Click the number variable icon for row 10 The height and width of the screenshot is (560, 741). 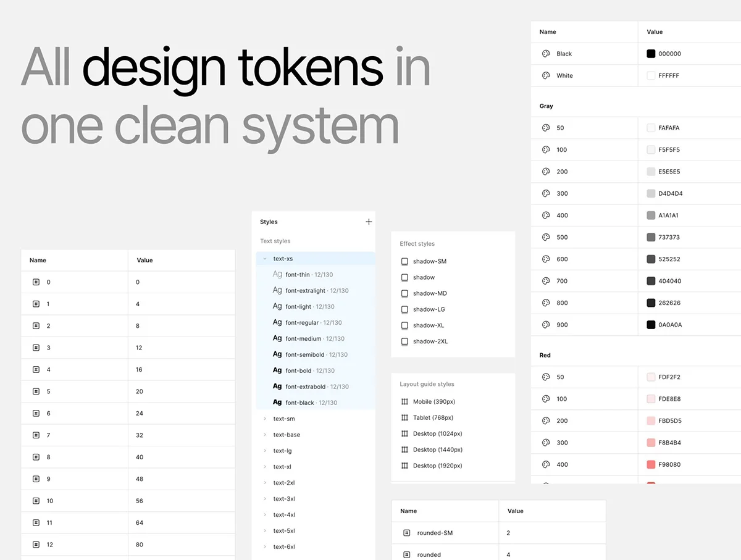pos(36,501)
